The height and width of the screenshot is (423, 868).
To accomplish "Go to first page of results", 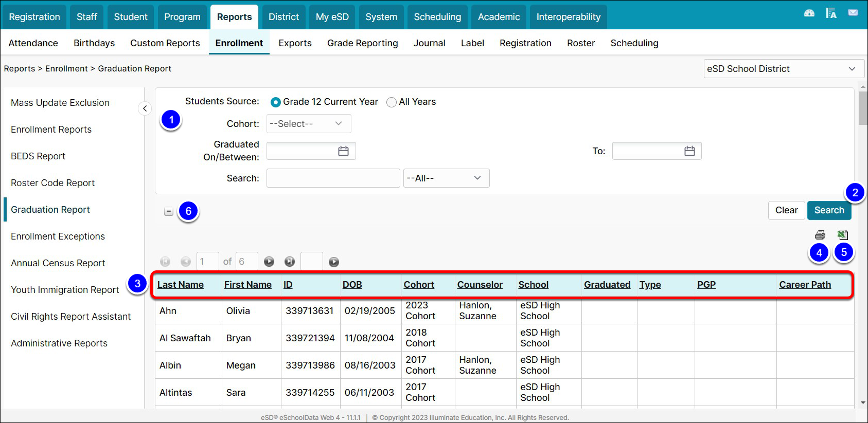I will coord(165,262).
